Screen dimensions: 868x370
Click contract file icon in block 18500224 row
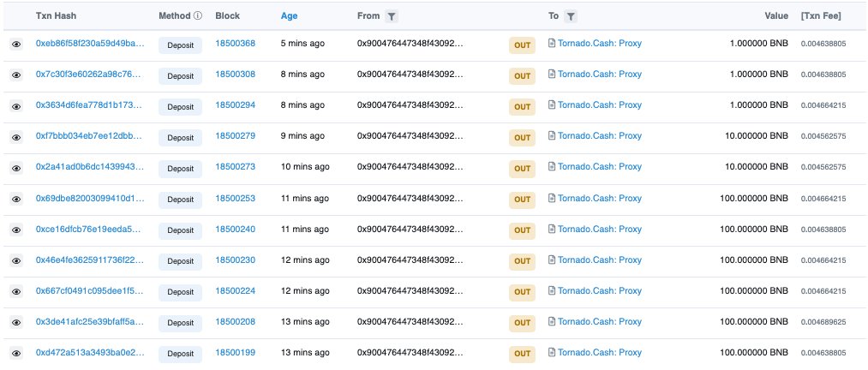(x=552, y=290)
